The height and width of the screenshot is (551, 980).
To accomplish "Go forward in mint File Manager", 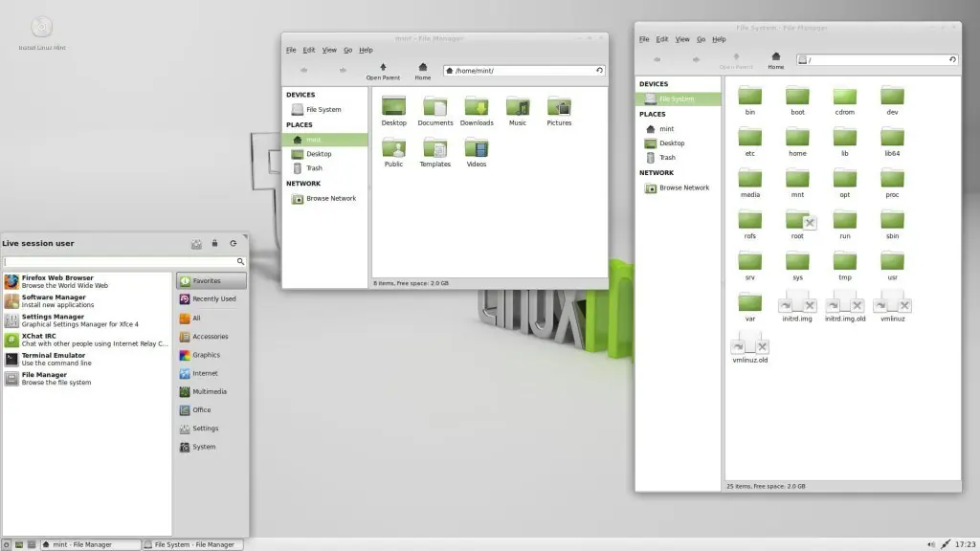I will click(x=343, y=70).
